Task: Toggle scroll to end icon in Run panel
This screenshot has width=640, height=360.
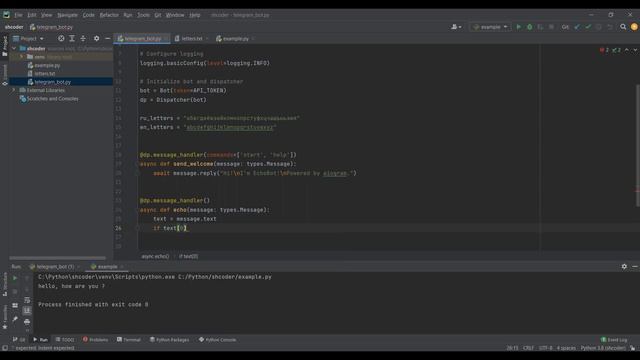Action: pos(27,311)
